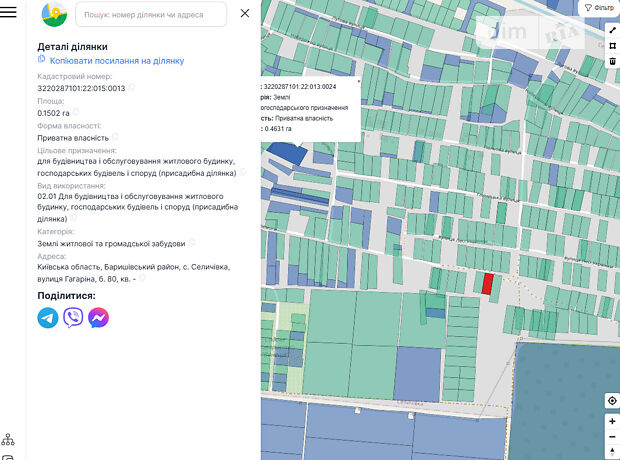Screen dimensions: 620x460
Task: Select the area value 0.1502 га
Action: pyautogui.click(x=53, y=113)
